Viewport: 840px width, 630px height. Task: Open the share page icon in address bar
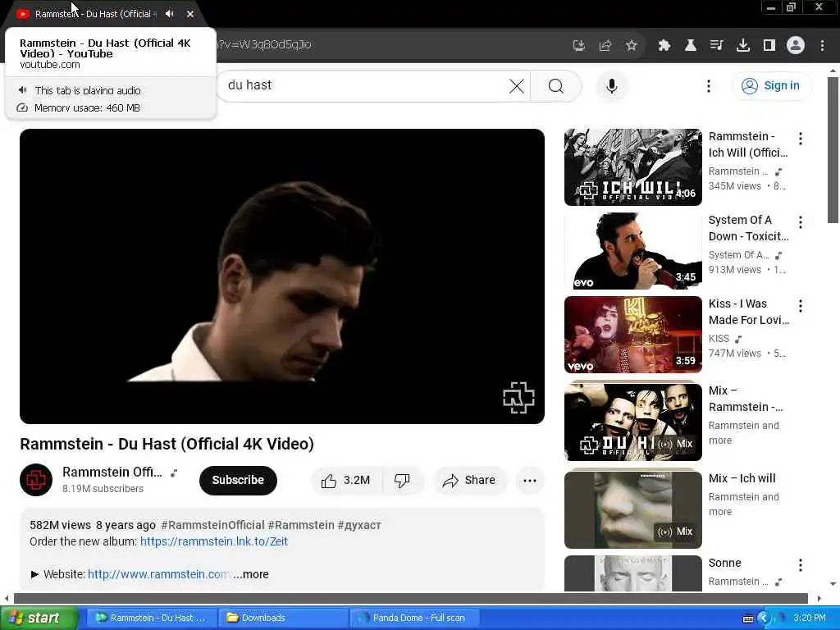[x=605, y=46]
